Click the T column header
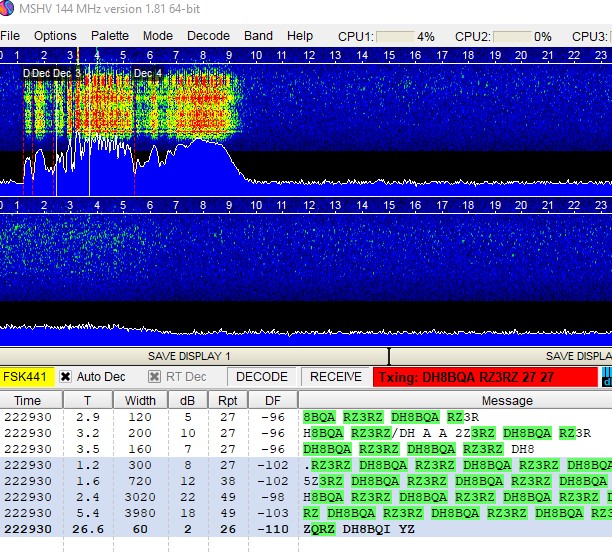Viewport: 612px width, 553px height. 88,400
